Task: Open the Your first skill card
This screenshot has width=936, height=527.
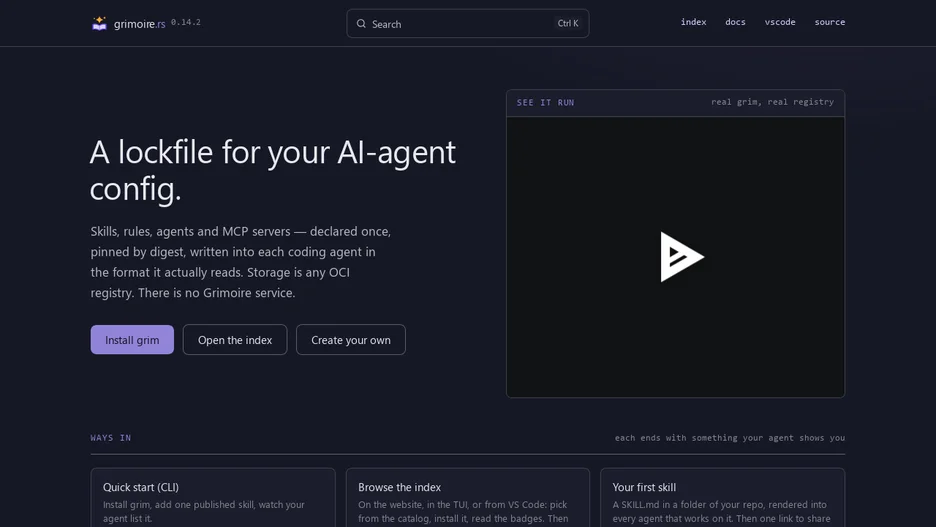Action: tap(722, 498)
